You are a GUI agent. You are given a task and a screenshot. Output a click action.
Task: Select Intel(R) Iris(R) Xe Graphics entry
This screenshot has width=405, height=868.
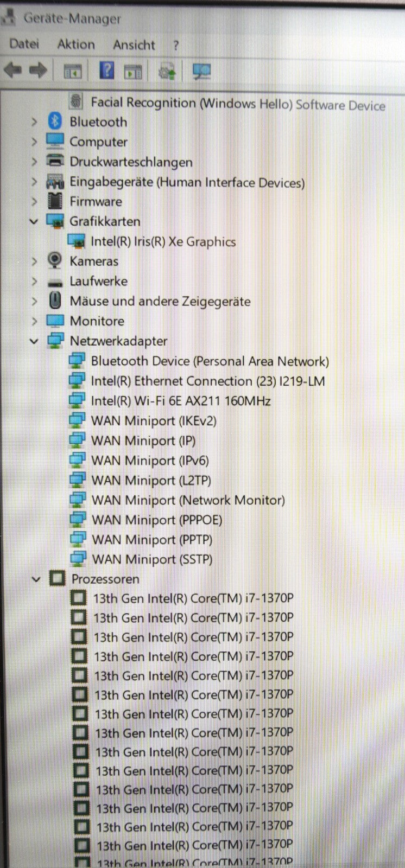tap(163, 241)
